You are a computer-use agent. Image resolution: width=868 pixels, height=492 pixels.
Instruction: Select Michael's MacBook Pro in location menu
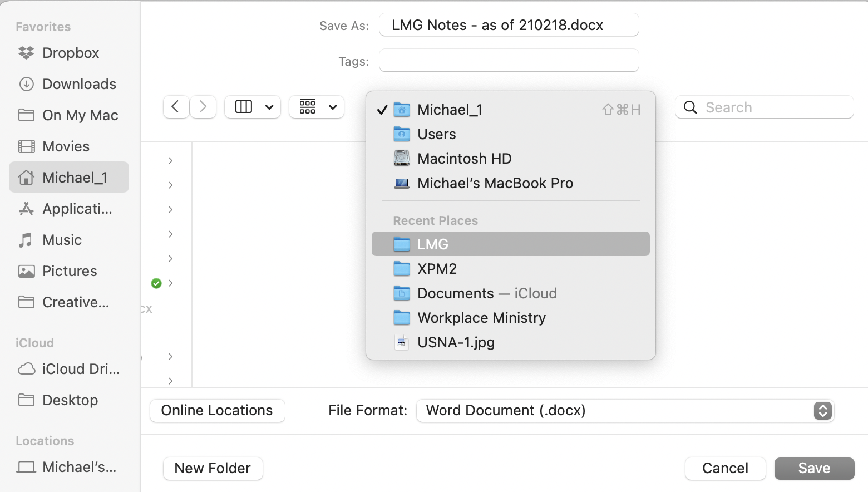511,183
